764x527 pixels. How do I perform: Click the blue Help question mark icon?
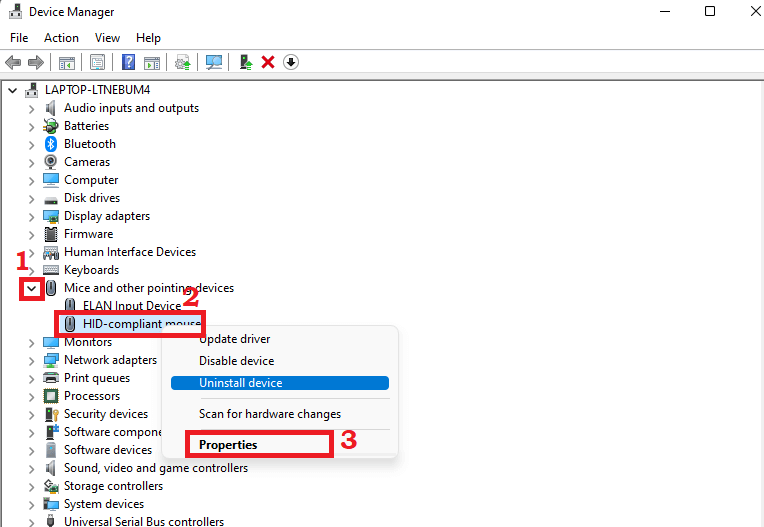(x=128, y=62)
